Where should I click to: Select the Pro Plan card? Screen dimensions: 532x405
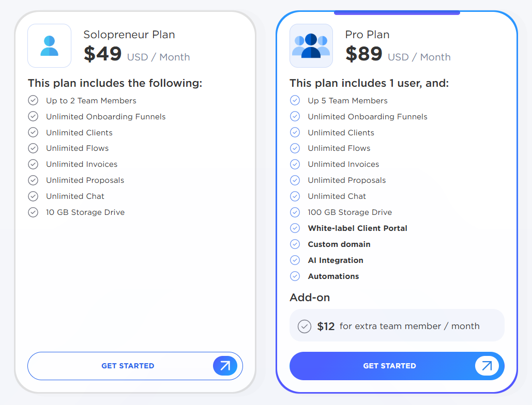coord(397,201)
